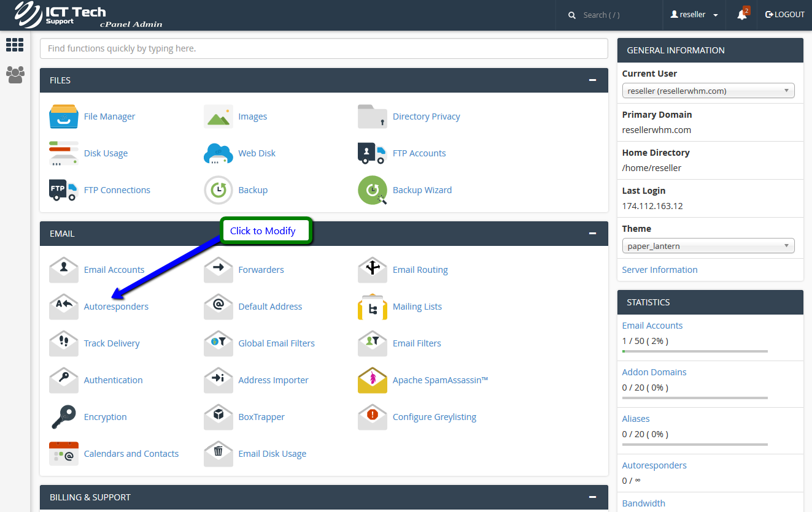
Task: Expand the reseller user menu
Action: 694,15
